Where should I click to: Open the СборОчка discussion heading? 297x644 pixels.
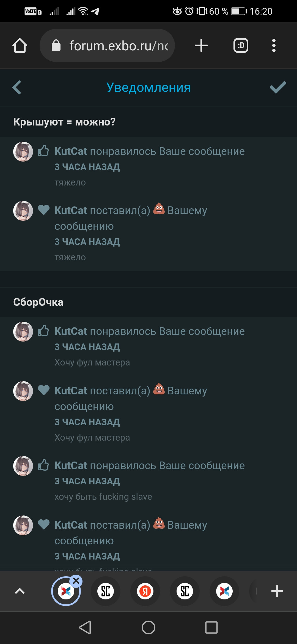38,302
